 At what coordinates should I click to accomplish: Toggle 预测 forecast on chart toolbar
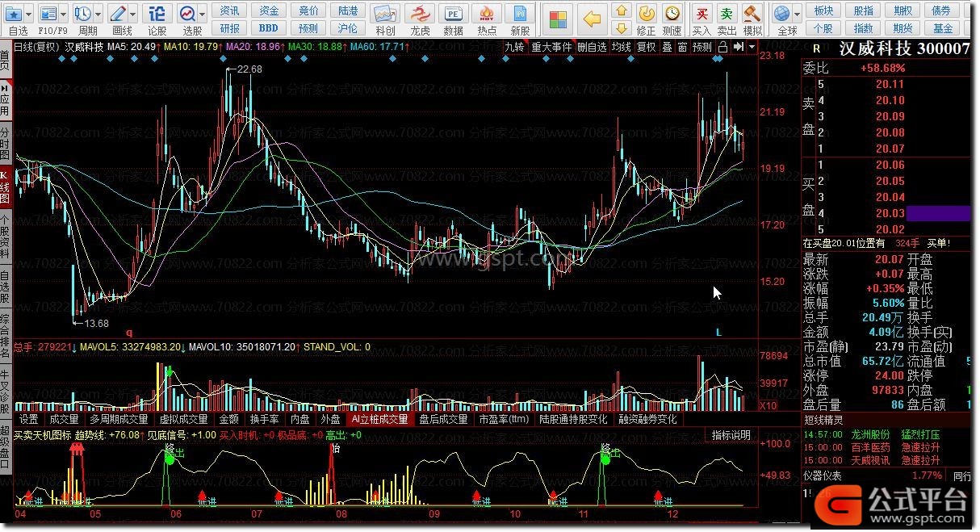[702, 47]
